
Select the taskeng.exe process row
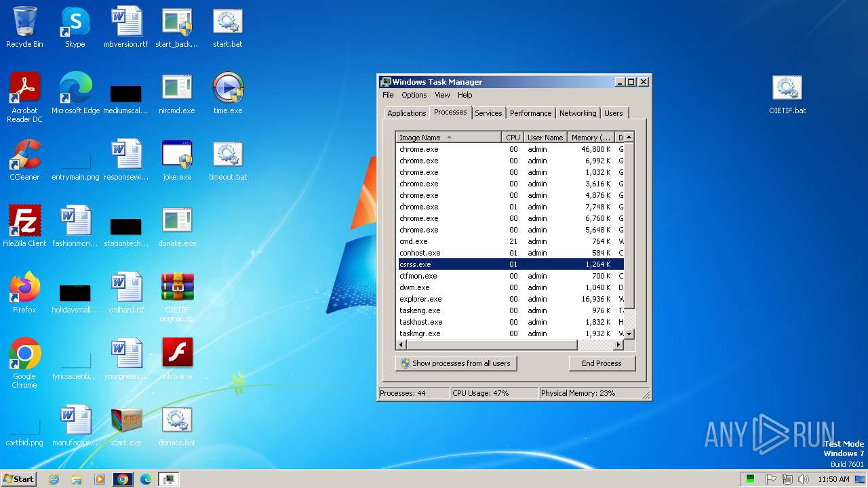point(510,310)
